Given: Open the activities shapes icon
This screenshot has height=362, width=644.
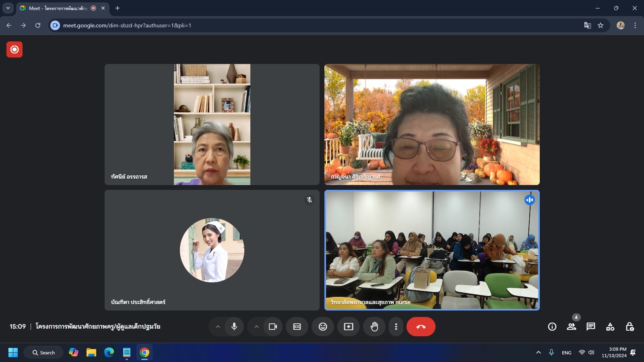Looking at the screenshot, I should (x=610, y=327).
